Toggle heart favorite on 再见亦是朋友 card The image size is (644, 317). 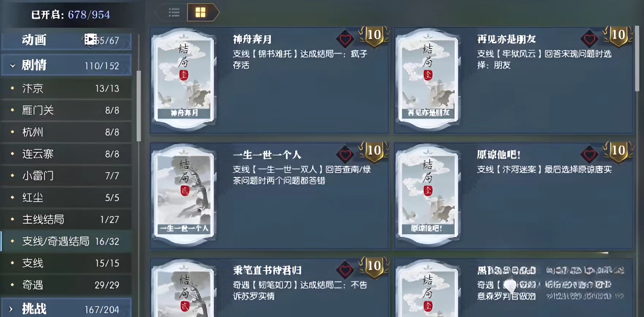(x=589, y=39)
